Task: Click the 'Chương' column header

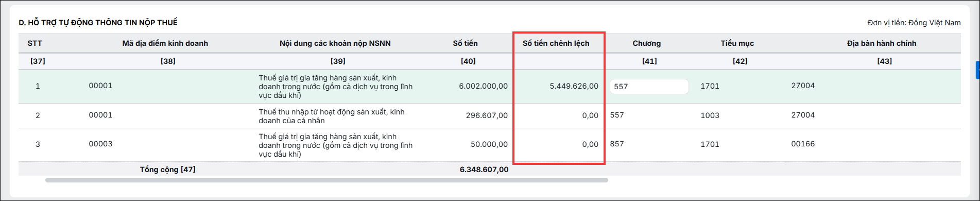Action: tap(646, 43)
